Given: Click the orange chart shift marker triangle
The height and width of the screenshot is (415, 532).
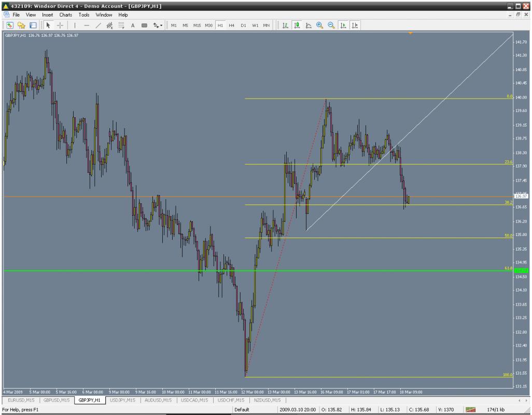Looking at the screenshot, I should [x=410, y=34].
